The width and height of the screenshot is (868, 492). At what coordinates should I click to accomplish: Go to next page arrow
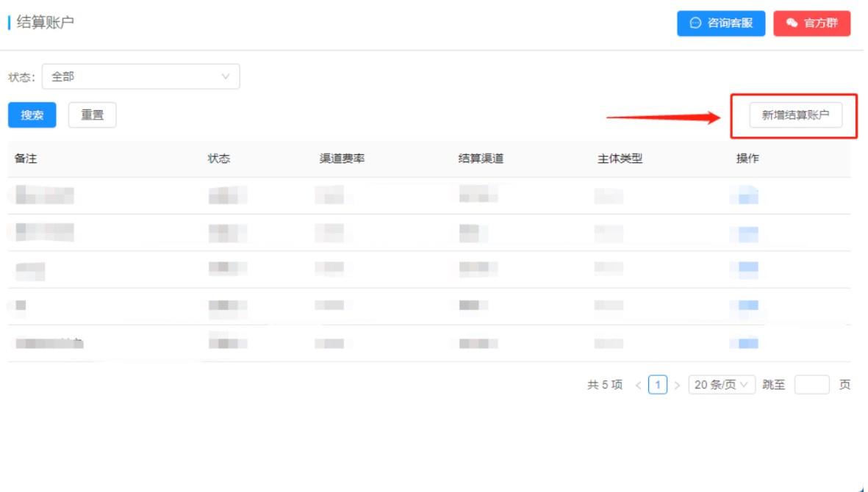point(677,386)
